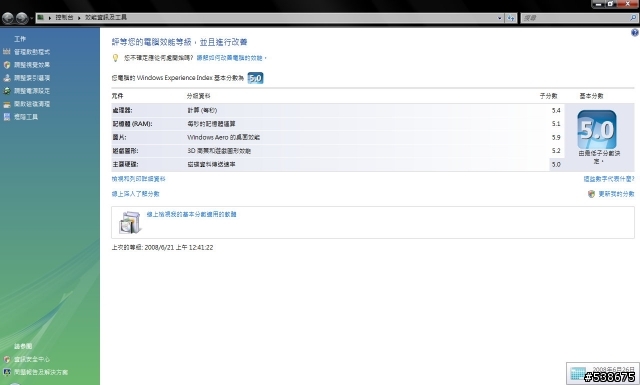This screenshot has width=640, height=385.
Task: Click the hard disk subscore 5.0
Action: (x=556, y=164)
